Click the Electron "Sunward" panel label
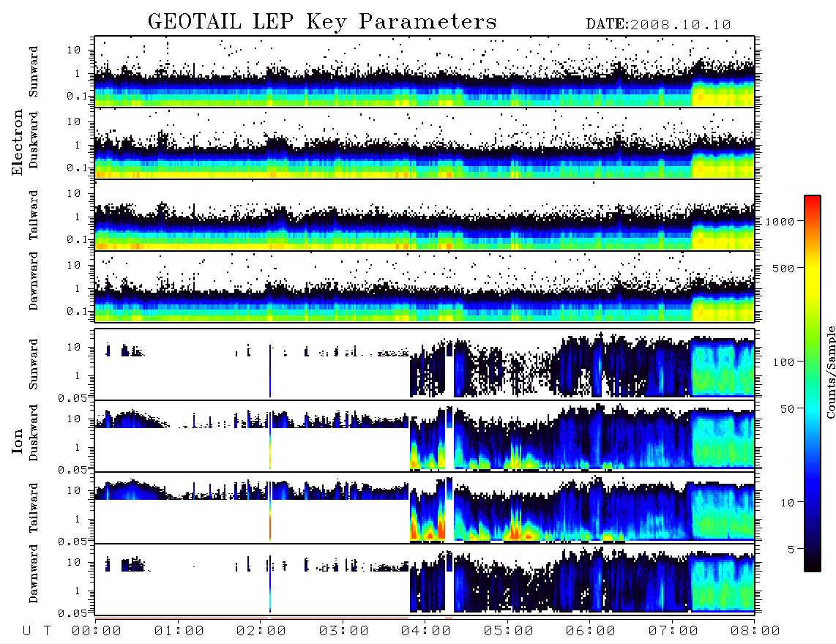Viewport: 836px width, 644px height. point(34,72)
